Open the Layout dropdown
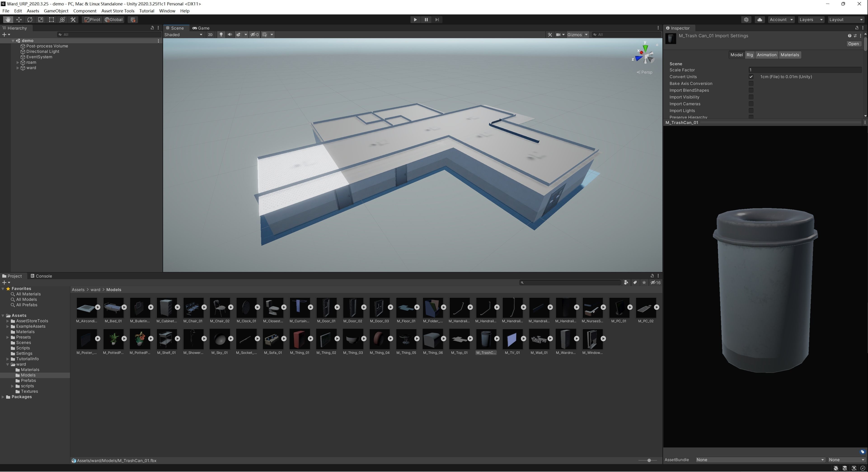The width and height of the screenshot is (868, 472). [846, 20]
